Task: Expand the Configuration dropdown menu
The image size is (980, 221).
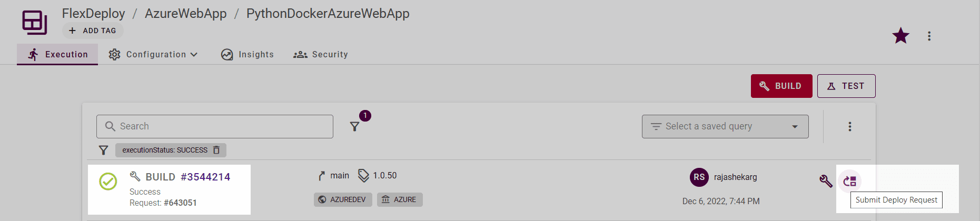Action: [153, 54]
